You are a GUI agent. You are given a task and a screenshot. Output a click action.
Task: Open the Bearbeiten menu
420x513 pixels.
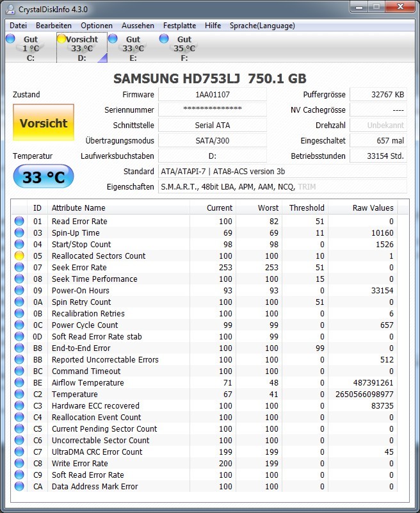pos(54,26)
